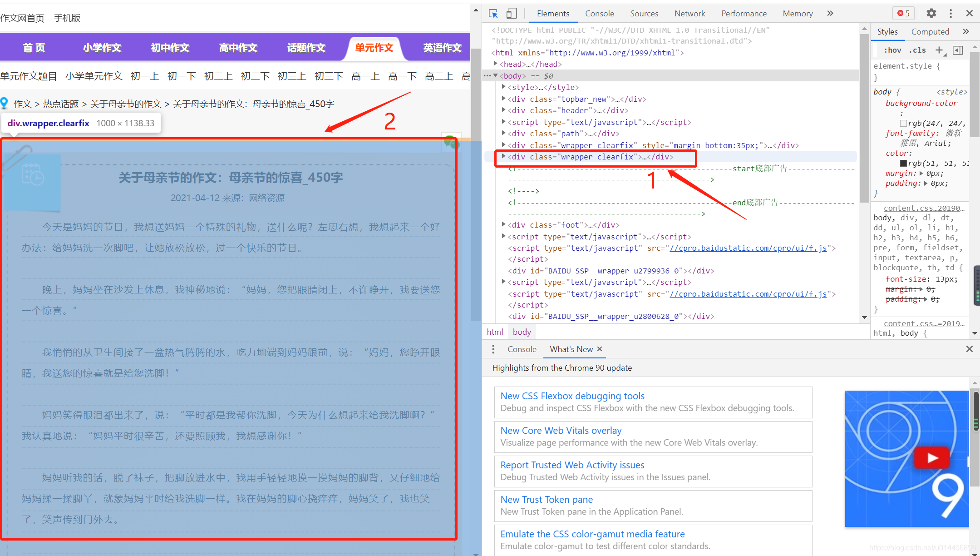The height and width of the screenshot is (556, 980).
Task: Open New Core Web Vitals overlay article
Action: (561, 430)
